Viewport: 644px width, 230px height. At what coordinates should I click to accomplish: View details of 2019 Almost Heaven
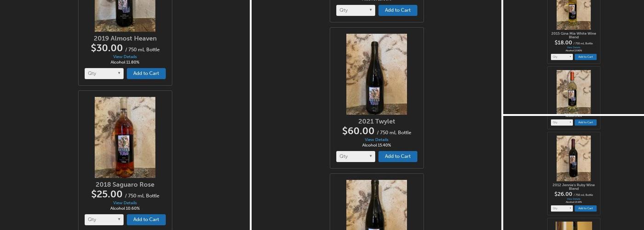125,57
